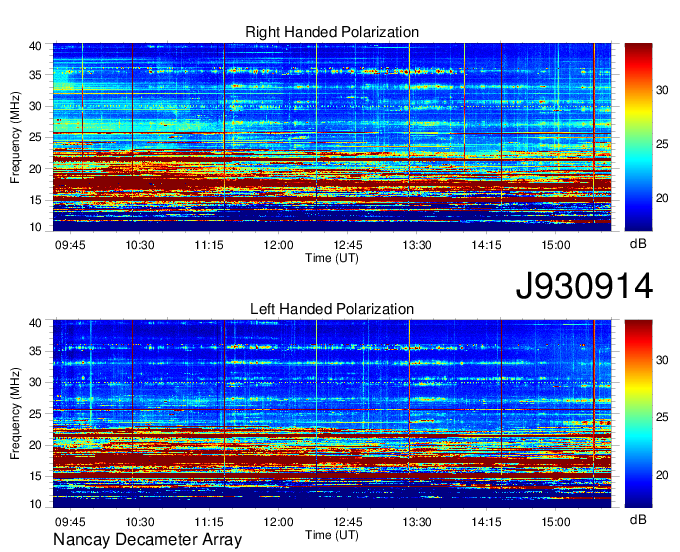Screen dimensions: 680x552
Task: Click the 30 MHz tick on Left Handed plot
Action: point(35,383)
